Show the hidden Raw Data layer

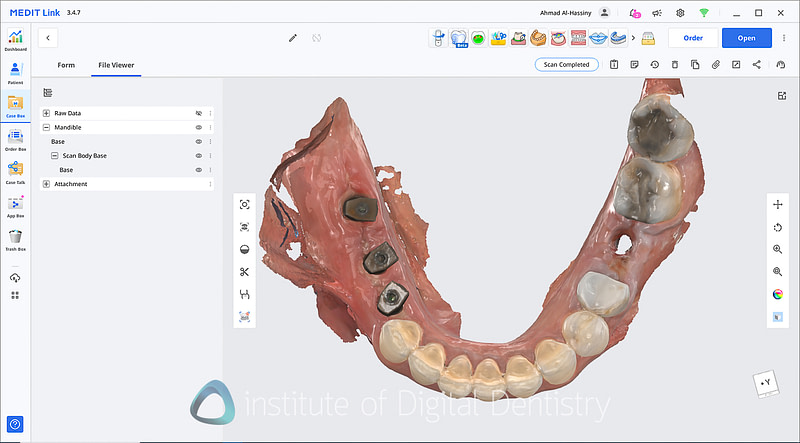pos(199,113)
